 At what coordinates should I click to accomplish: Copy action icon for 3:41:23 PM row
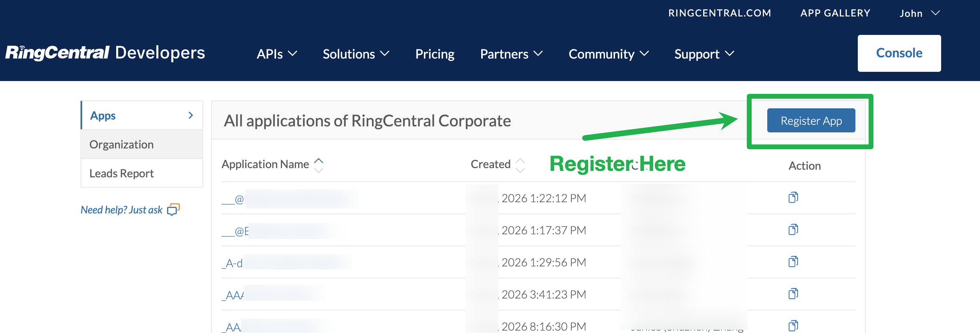[x=793, y=294]
